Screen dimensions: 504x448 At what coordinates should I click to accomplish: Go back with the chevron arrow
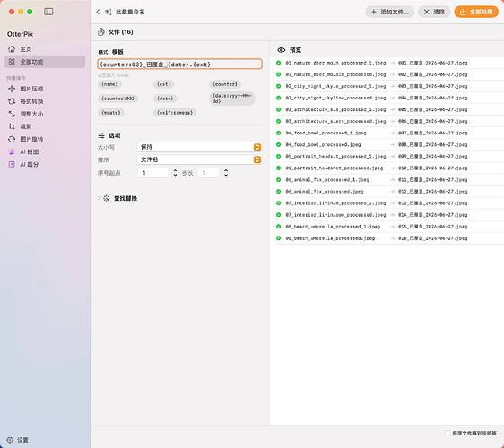tap(98, 12)
